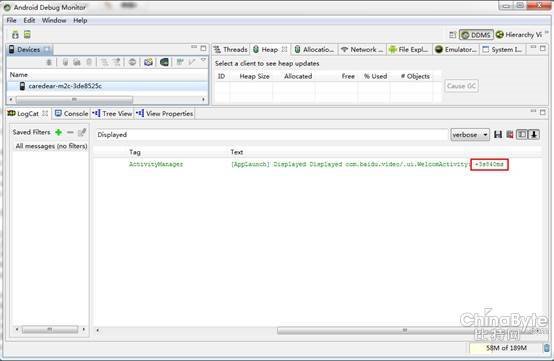Edit the selected saved filter pencil icon
The image size is (554, 361).
click(82, 132)
